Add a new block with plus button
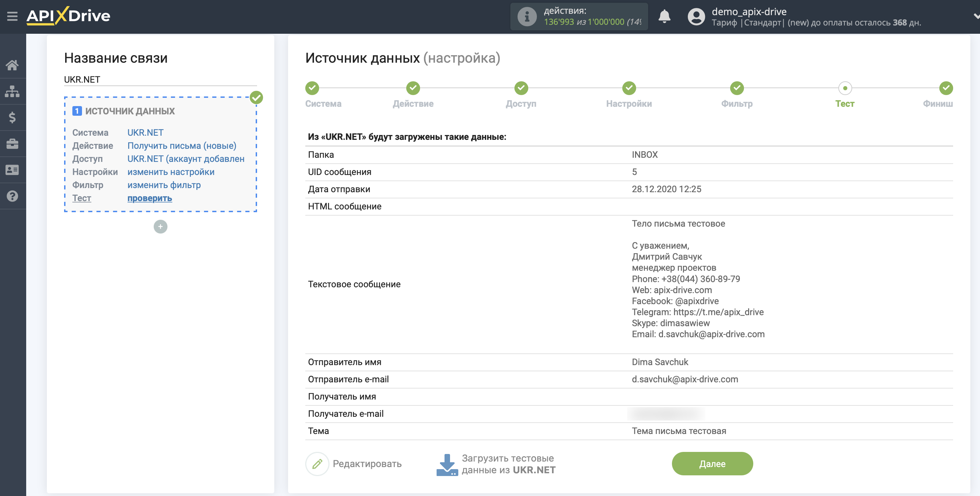Image resolution: width=980 pixels, height=496 pixels. tap(161, 227)
